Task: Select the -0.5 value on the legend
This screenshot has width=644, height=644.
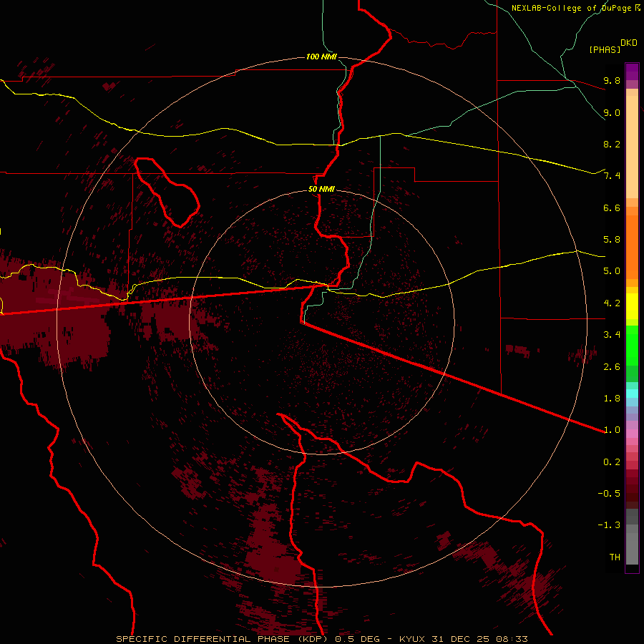Action: pyautogui.click(x=609, y=494)
